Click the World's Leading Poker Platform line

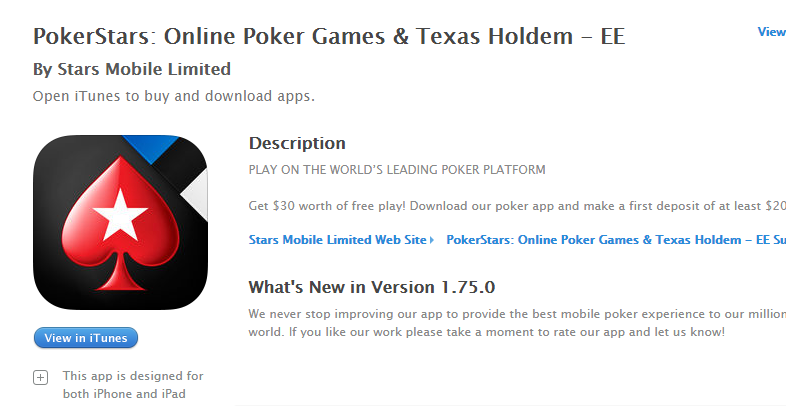coord(397,169)
